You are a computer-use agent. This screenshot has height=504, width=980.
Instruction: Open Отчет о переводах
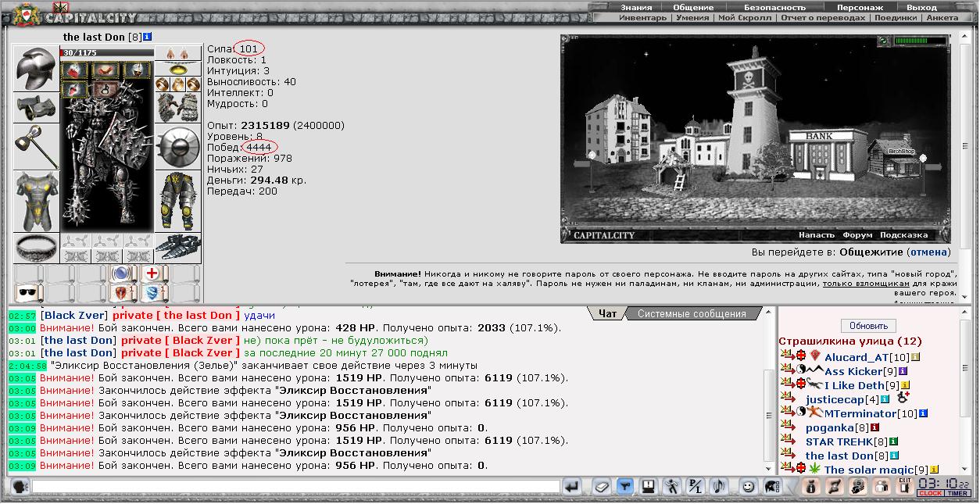pos(822,17)
